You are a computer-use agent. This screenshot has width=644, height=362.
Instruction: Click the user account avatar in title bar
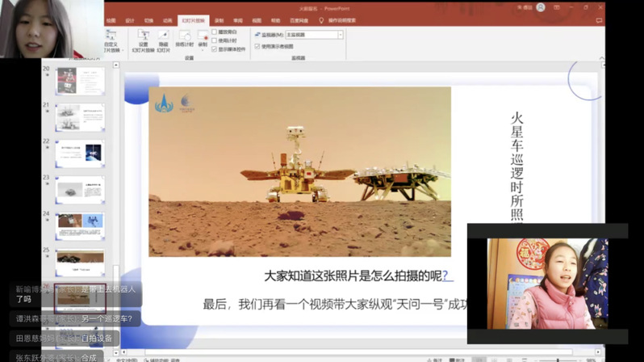(541, 7)
